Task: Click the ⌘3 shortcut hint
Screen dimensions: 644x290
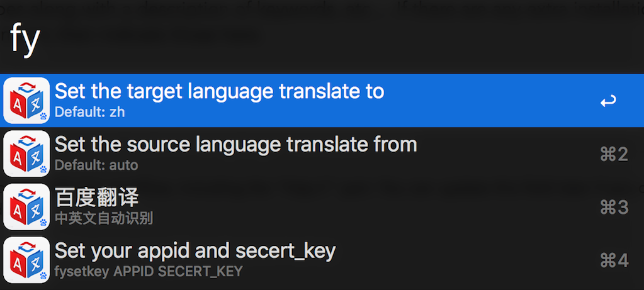Action: pos(614,207)
